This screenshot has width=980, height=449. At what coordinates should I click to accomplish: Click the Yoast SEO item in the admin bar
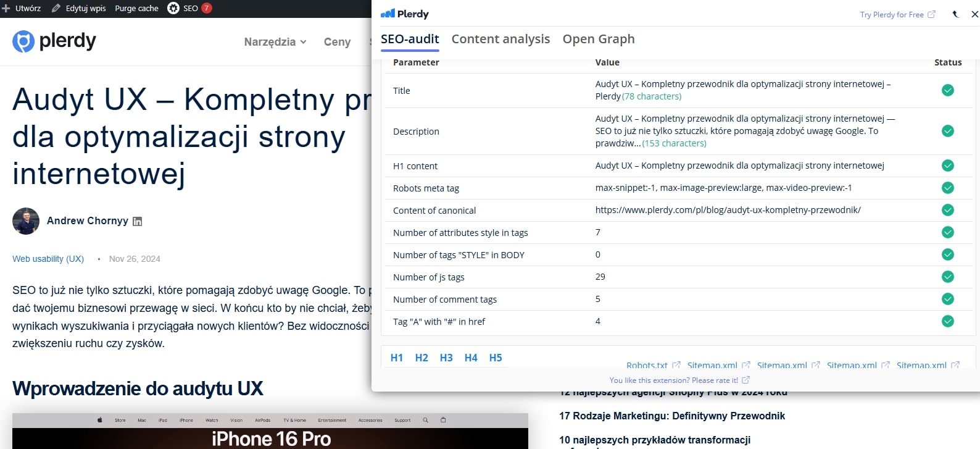click(189, 8)
